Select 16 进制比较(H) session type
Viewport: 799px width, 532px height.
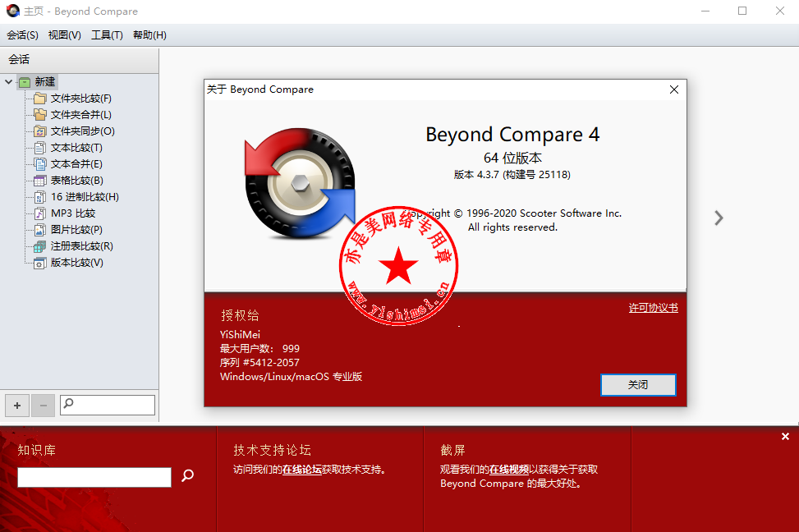(x=85, y=197)
